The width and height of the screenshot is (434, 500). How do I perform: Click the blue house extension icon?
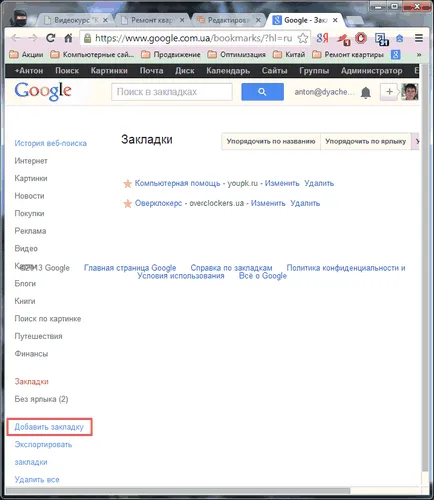pos(399,39)
